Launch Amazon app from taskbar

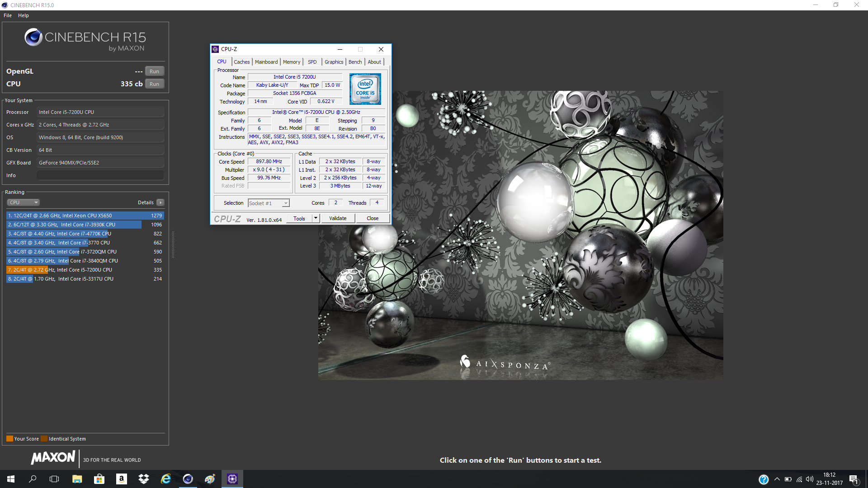click(121, 479)
